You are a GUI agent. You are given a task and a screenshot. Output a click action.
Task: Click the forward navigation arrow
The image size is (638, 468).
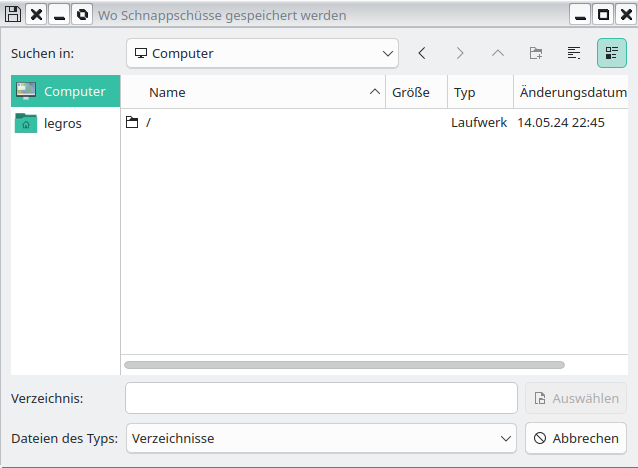tap(460, 53)
